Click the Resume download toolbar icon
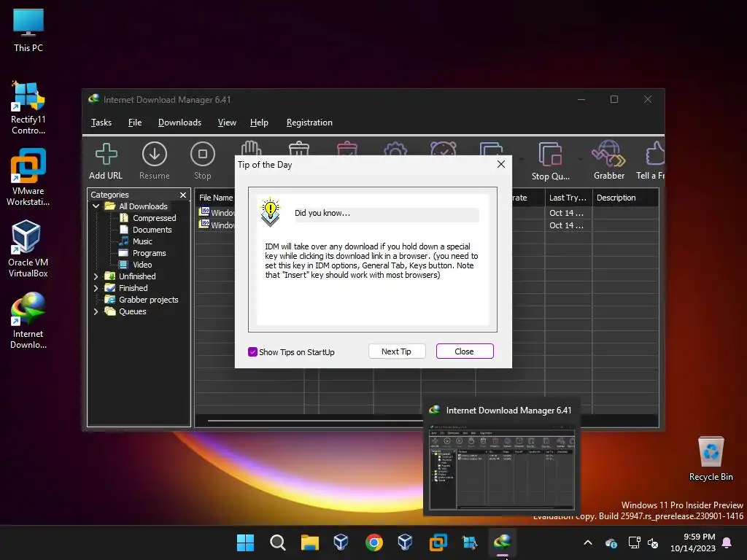This screenshot has height=560, width=747. coord(155,161)
